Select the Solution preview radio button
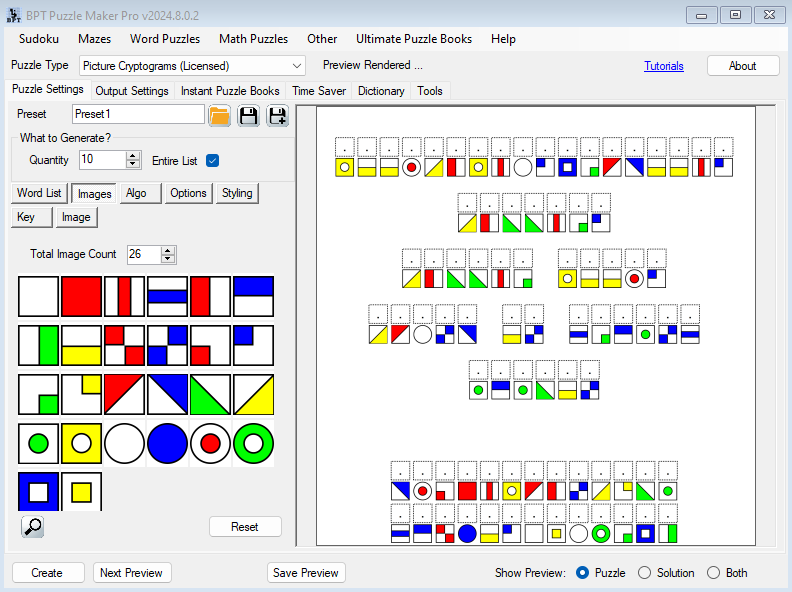 pos(645,573)
